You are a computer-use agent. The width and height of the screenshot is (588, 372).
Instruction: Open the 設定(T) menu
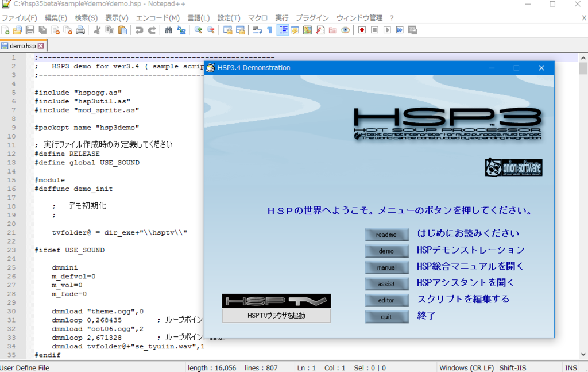(x=229, y=18)
